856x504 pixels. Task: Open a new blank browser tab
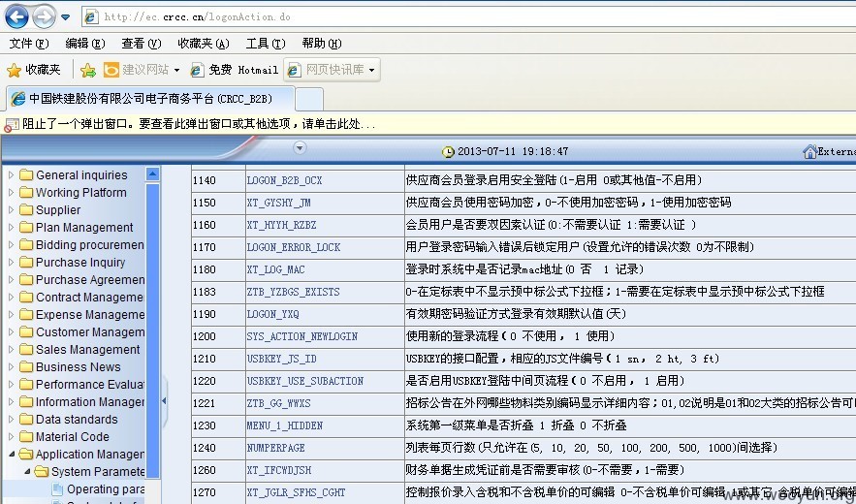309,100
